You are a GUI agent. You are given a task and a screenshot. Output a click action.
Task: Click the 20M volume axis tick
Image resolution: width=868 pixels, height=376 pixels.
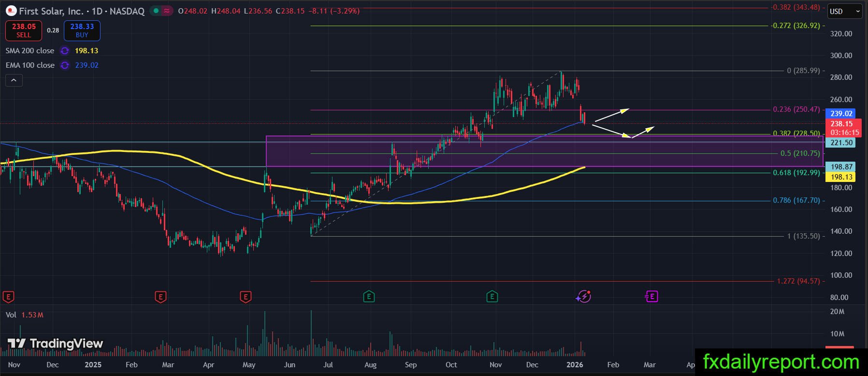click(837, 312)
